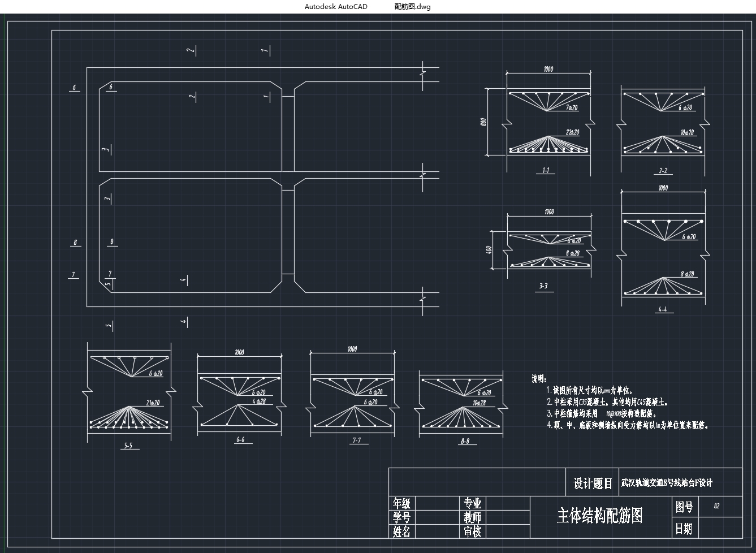Image resolution: width=756 pixels, height=553 pixels.
Task: Click the 7-7 section label
Action: point(356,440)
